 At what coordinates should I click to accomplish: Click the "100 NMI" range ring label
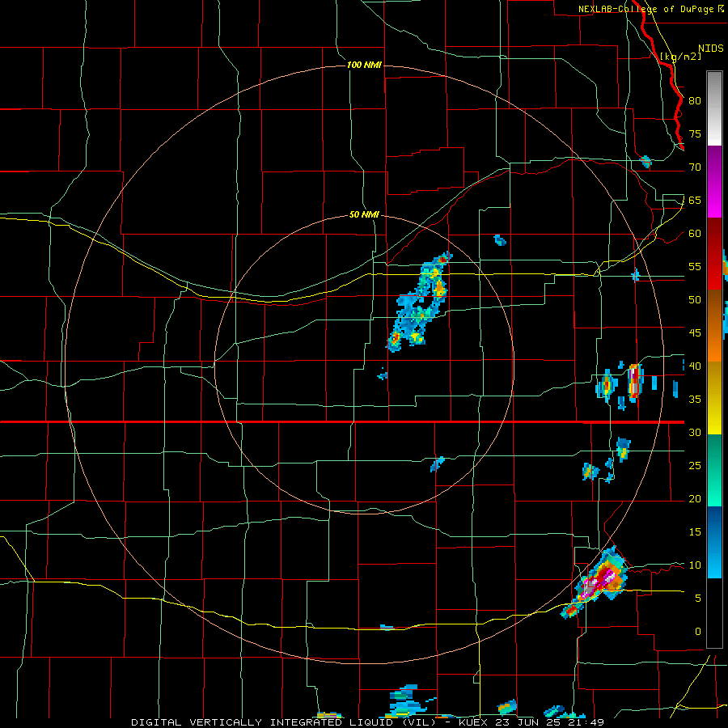[364, 65]
